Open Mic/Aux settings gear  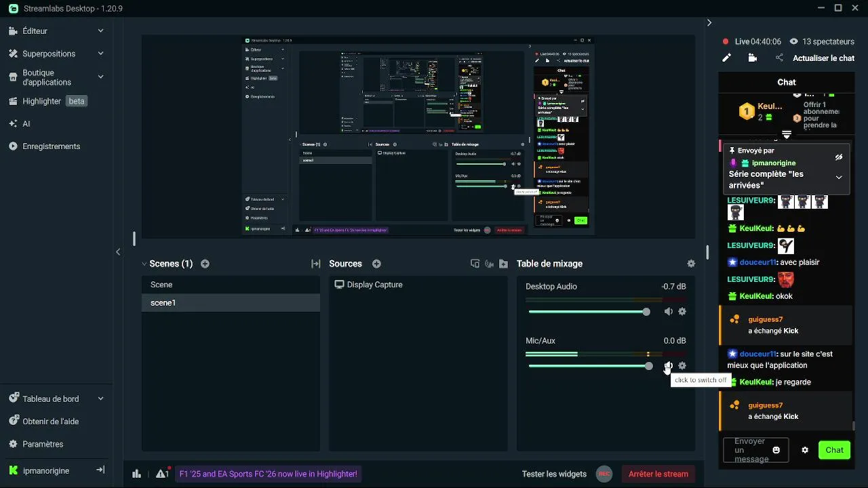point(682,366)
